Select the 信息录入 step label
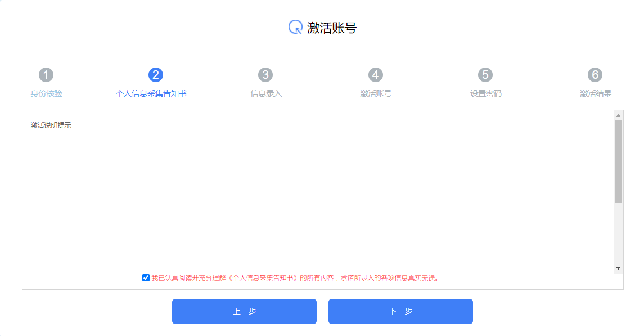Viewport: 644px width, 336px height. point(266,93)
